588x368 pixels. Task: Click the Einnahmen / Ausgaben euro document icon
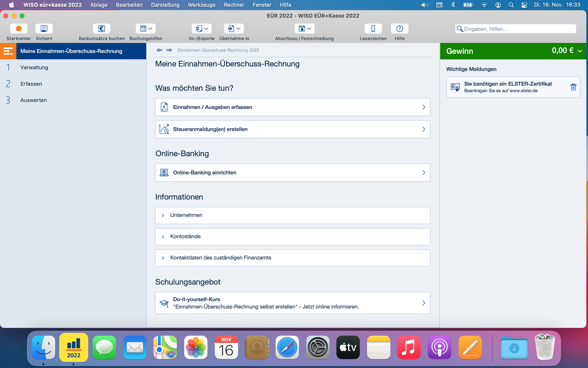click(164, 107)
